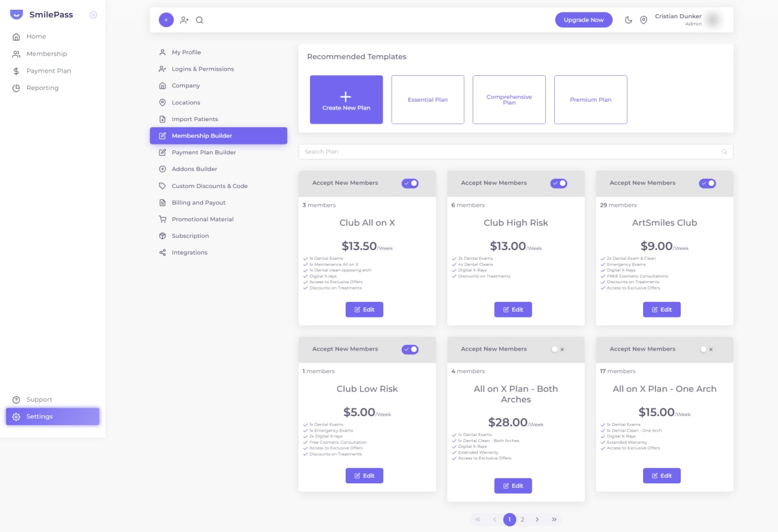Open Settings in the left sidebar

pyautogui.click(x=53, y=417)
